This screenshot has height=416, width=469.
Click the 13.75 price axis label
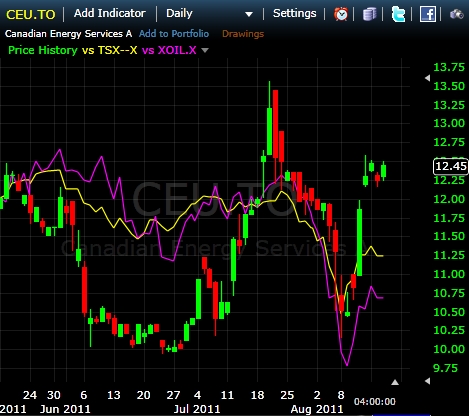449,67
